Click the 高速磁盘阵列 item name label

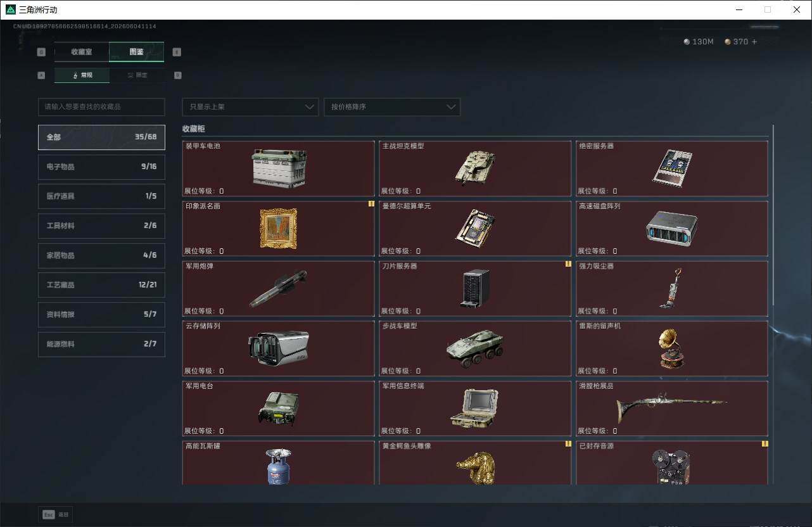tap(600, 206)
